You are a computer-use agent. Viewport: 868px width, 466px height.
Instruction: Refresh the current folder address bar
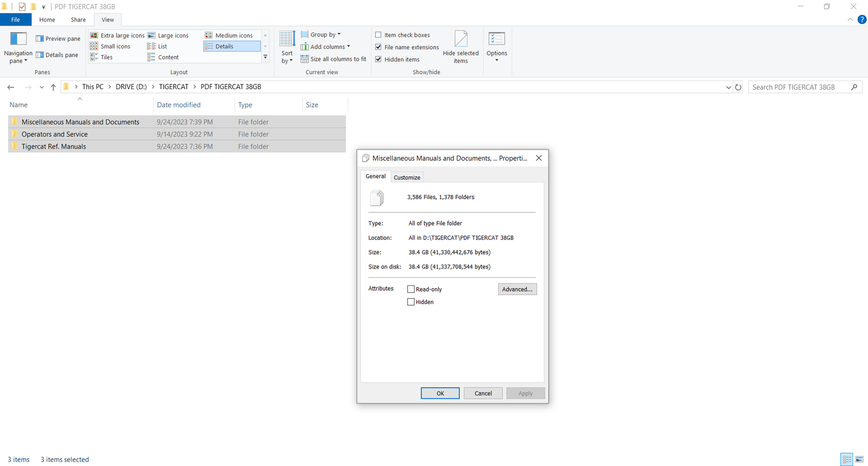pyautogui.click(x=738, y=87)
